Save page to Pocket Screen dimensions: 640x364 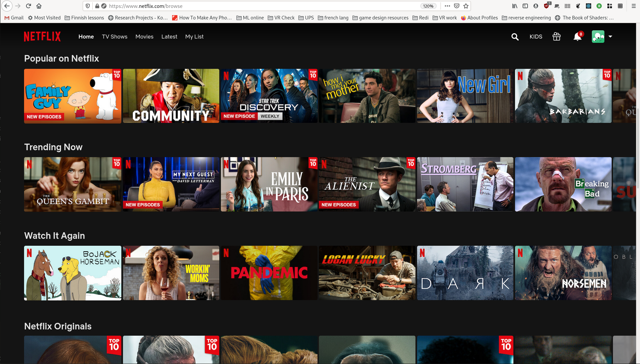(x=457, y=6)
